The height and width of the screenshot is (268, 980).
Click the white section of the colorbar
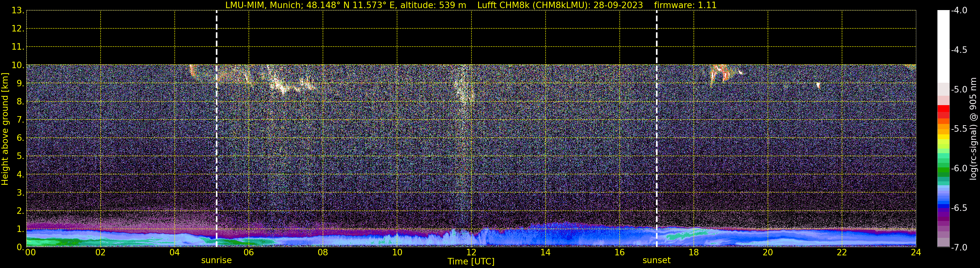pyautogui.click(x=943, y=46)
